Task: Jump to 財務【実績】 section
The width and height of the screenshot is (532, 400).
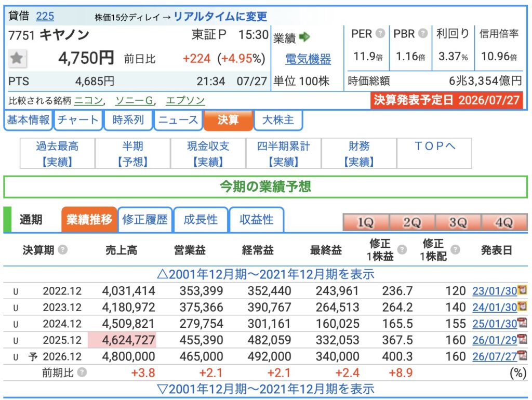Action: [x=359, y=153]
